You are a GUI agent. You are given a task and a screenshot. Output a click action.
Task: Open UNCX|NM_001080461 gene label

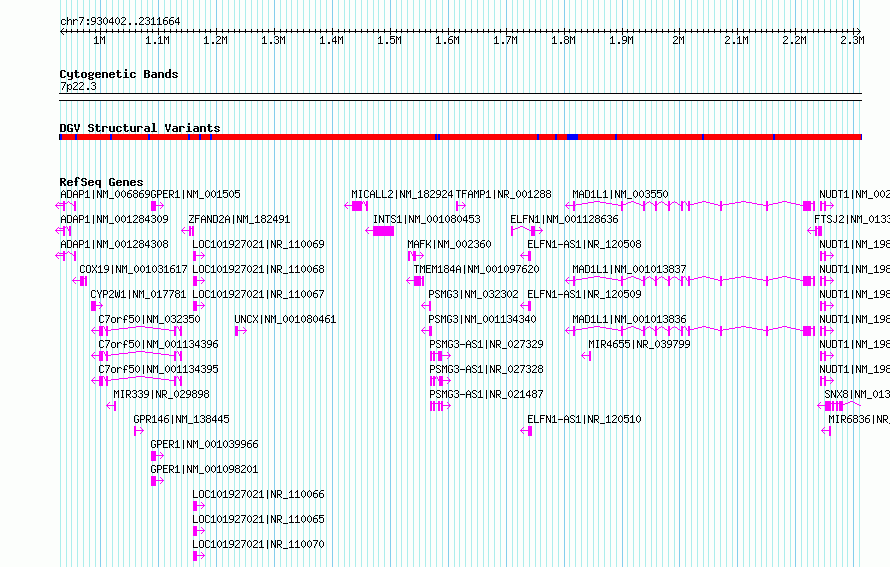point(285,319)
